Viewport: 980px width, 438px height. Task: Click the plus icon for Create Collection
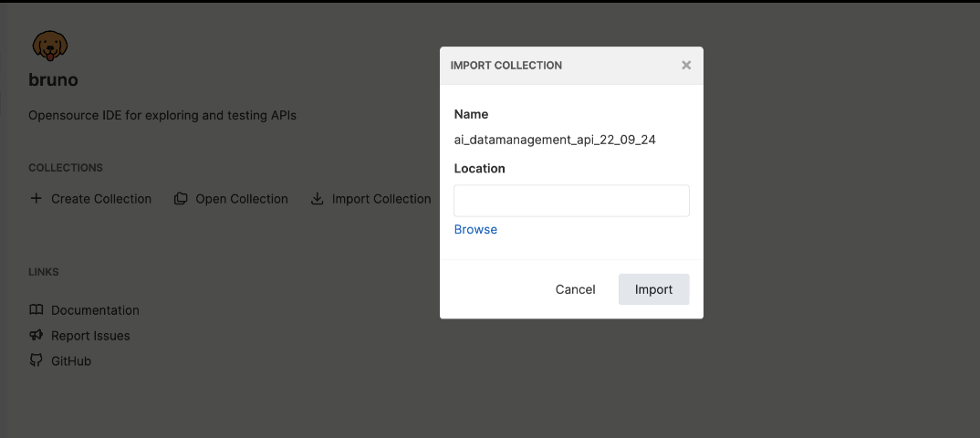click(36, 198)
